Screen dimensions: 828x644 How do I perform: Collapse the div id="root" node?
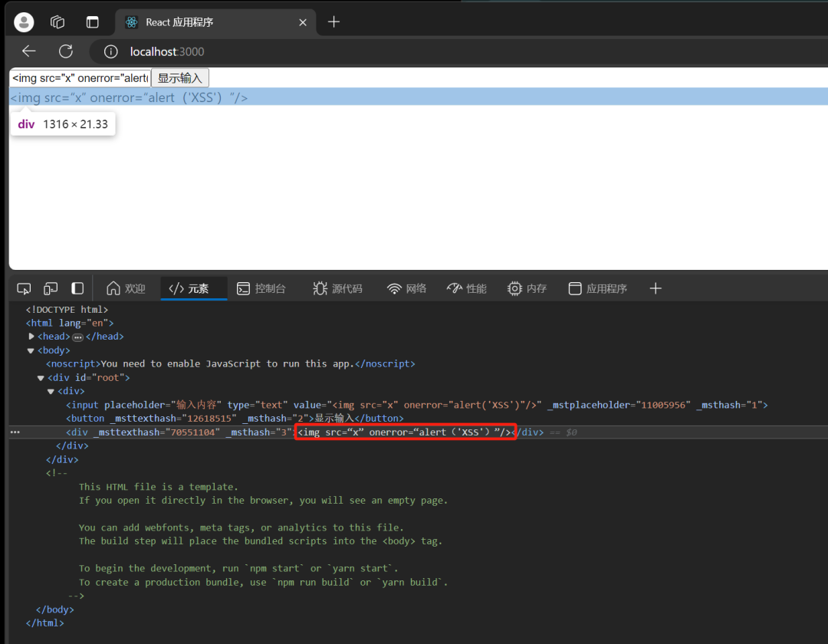pos(41,378)
